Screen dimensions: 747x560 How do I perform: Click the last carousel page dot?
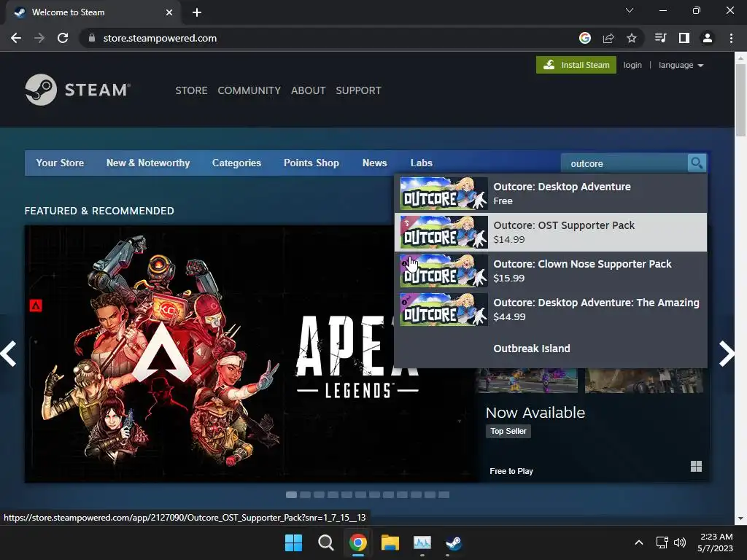click(x=444, y=495)
